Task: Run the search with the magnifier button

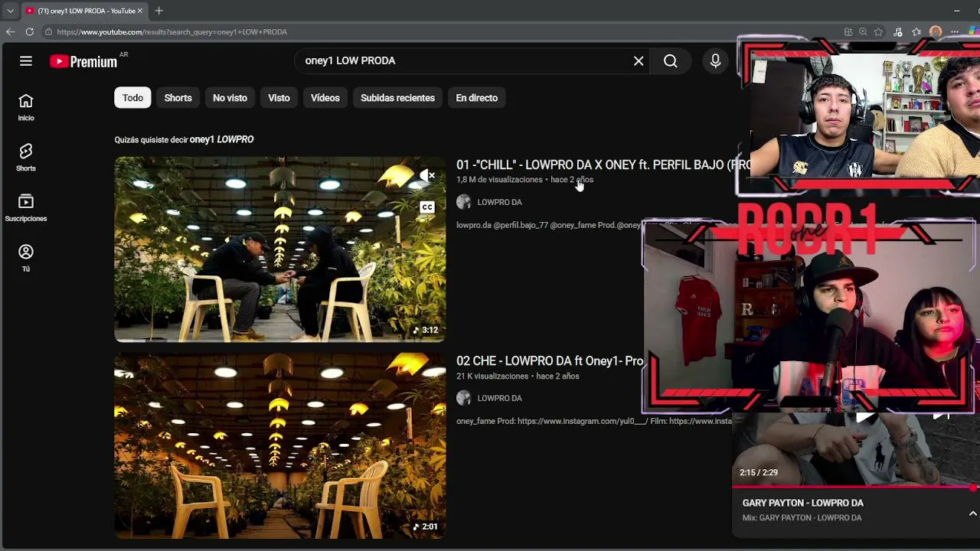Action: (x=671, y=61)
